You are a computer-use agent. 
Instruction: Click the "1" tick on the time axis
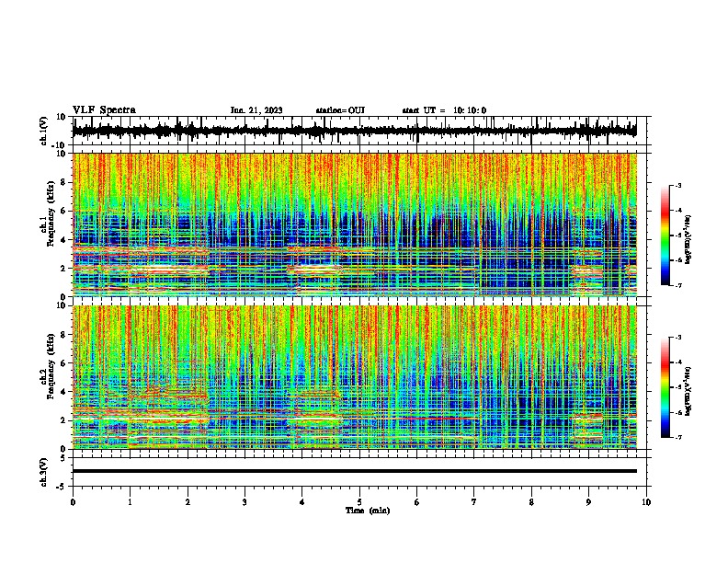tap(130, 502)
